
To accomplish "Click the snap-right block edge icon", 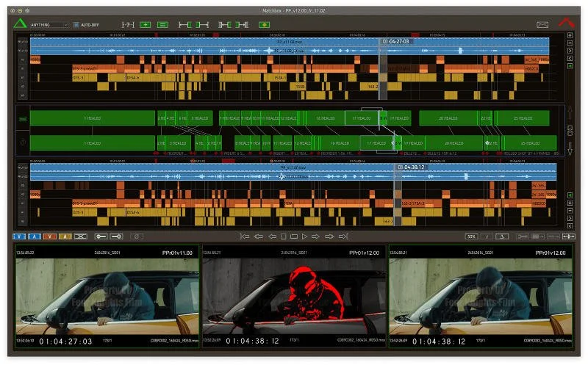I will (242, 25).
